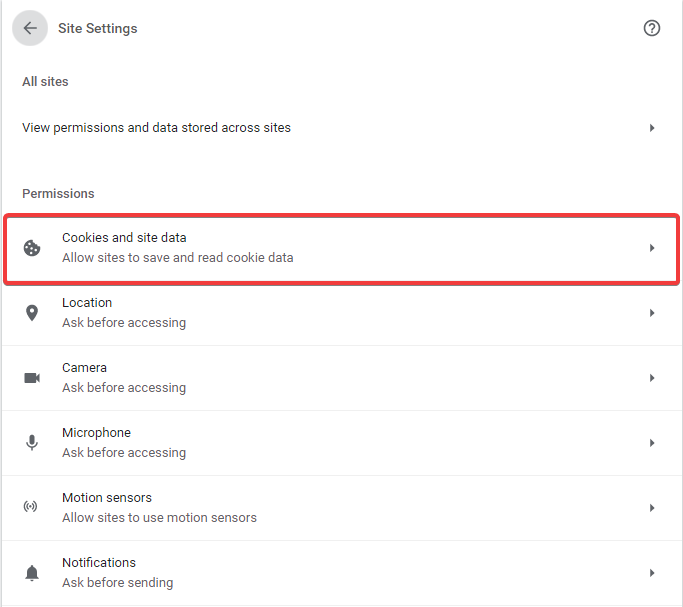The height and width of the screenshot is (607, 683).
Task: Click the back arrow beside Site Settings
Action: coord(29,28)
